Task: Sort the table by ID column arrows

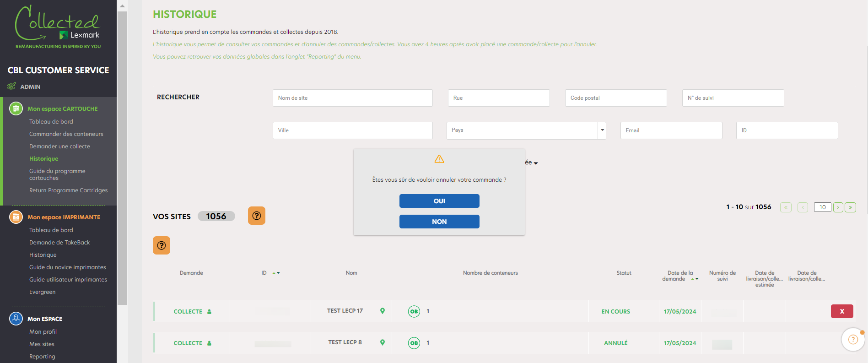Action: [x=276, y=273]
